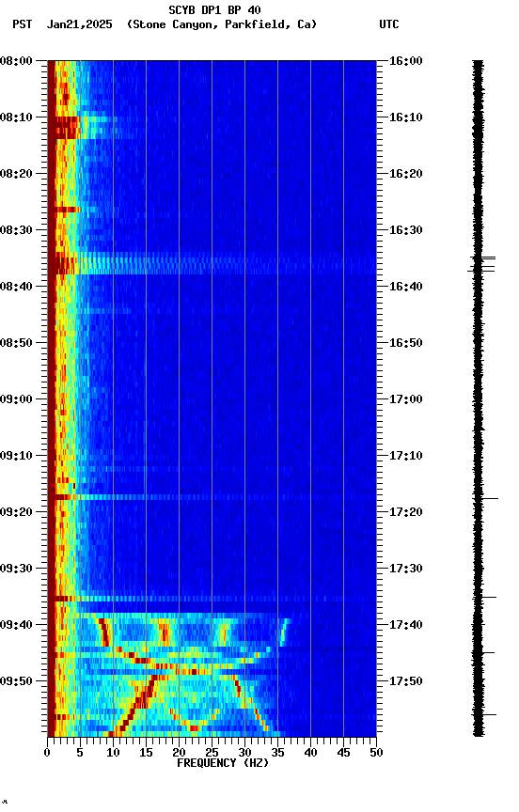Click the 'PST' timezone label
The image size is (519, 812).
(x=23, y=24)
